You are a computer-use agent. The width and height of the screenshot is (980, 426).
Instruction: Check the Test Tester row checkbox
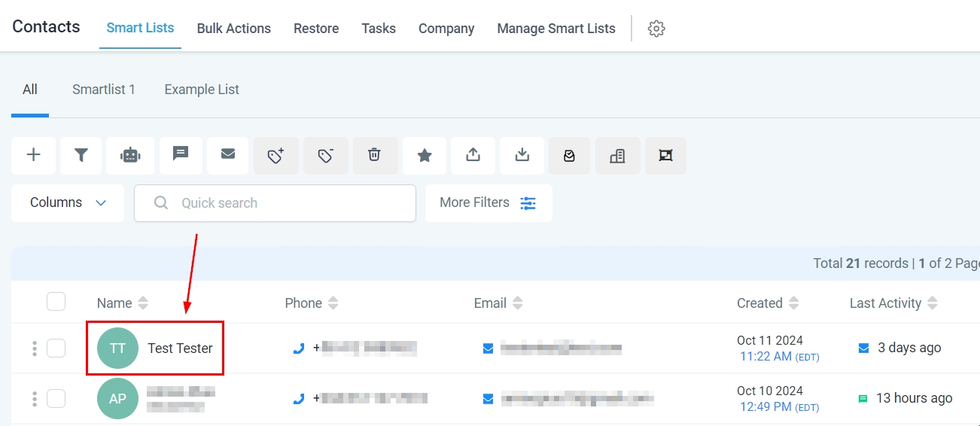coord(56,348)
